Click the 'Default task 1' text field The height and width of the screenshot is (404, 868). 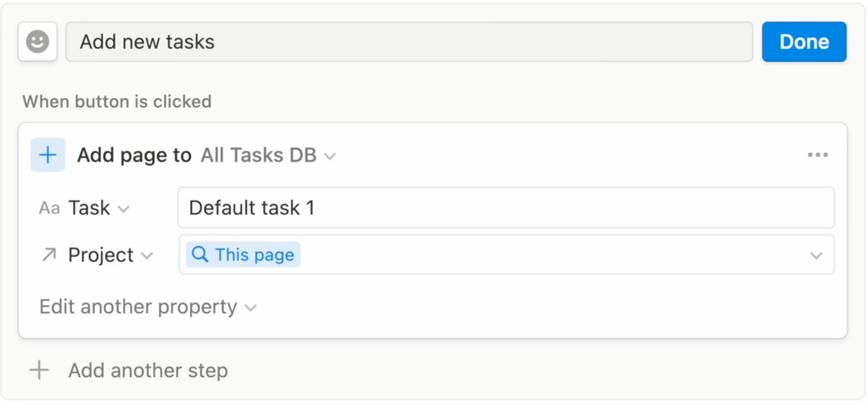tap(505, 208)
